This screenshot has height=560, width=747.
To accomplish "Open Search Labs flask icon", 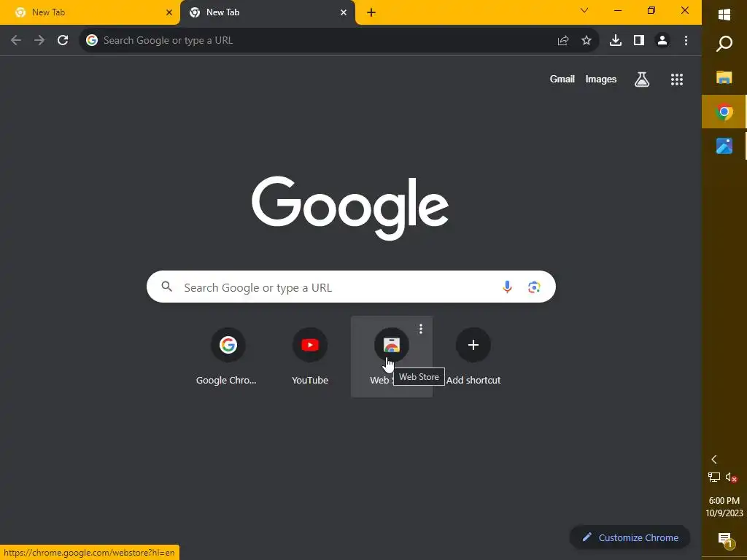I will tap(642, 79).
